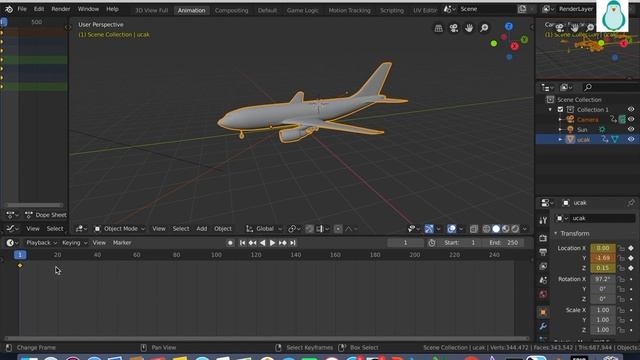
Task: Collapse the Transform panel
Action: pyautogui.click(x=556, y=233)
